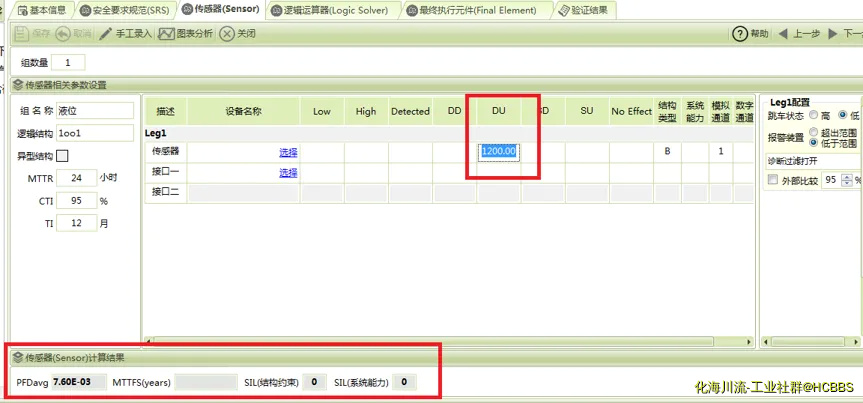
Task: Select the DU cell showing 1200.00
Action: click(499, 151)
